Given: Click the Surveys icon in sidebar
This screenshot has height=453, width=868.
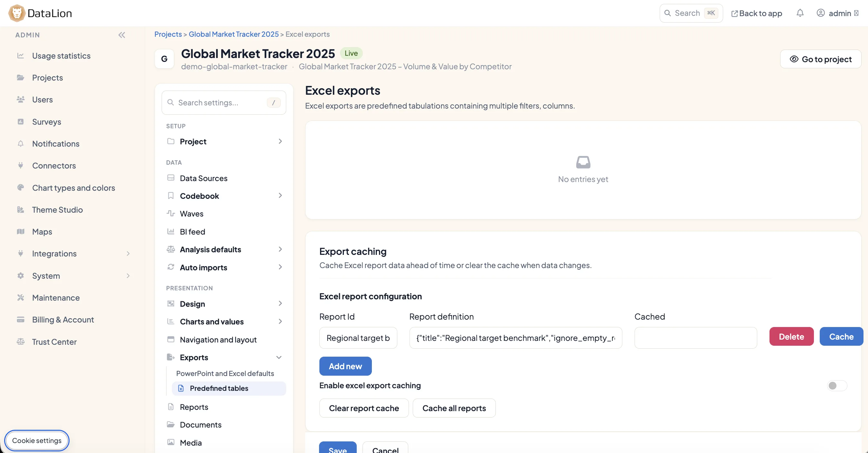Looking at the screenshot, I should coord(21,122).
